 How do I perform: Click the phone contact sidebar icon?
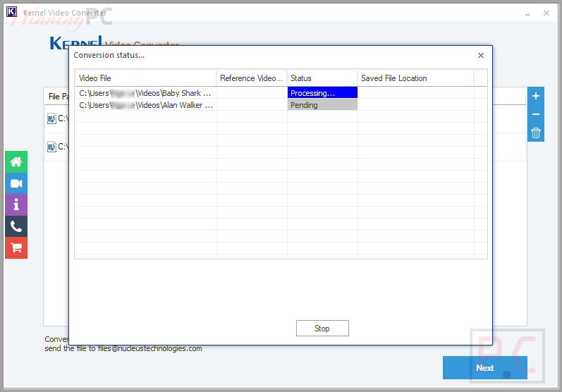coord(16,226)
